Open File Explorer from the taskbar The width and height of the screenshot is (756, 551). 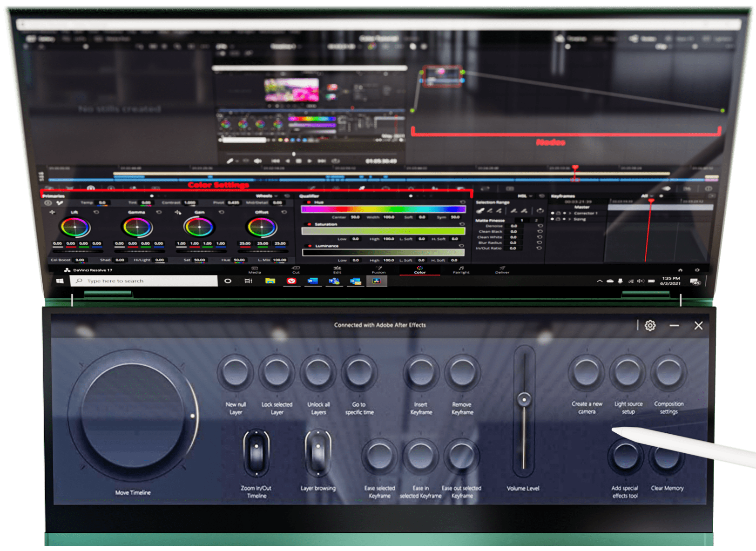[270, 281]
